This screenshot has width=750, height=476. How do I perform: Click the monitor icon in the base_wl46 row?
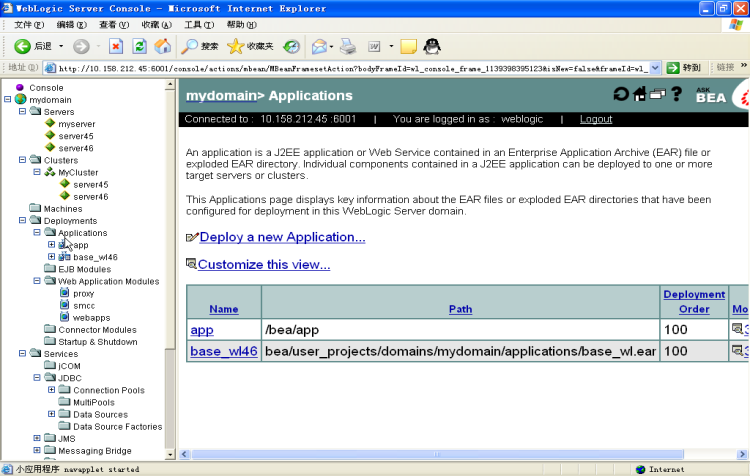click(x=737, y=350)
